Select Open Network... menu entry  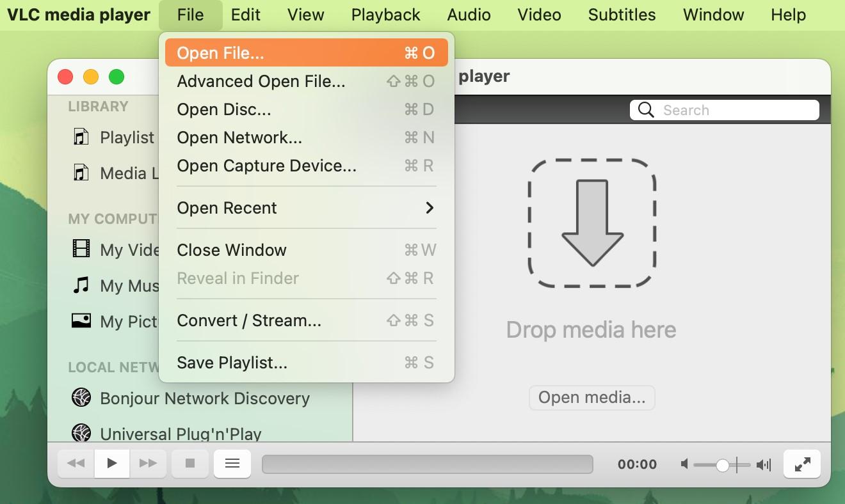click(306, 138)
